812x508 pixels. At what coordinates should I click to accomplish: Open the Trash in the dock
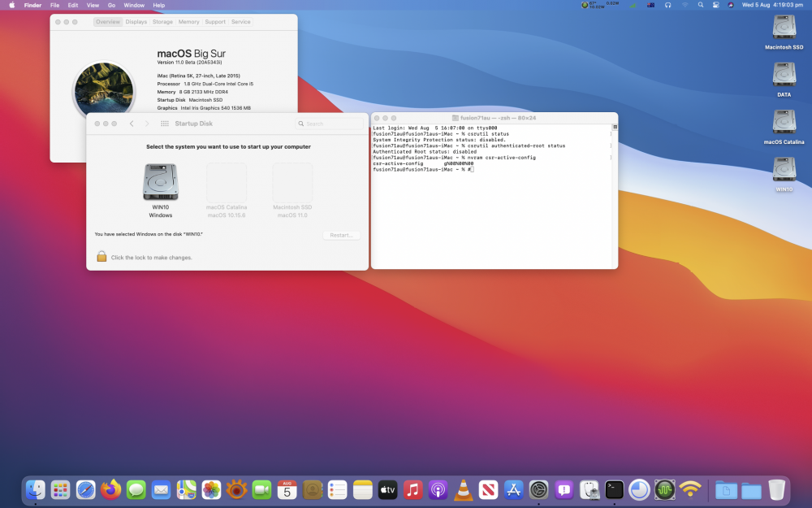point(776,489)
